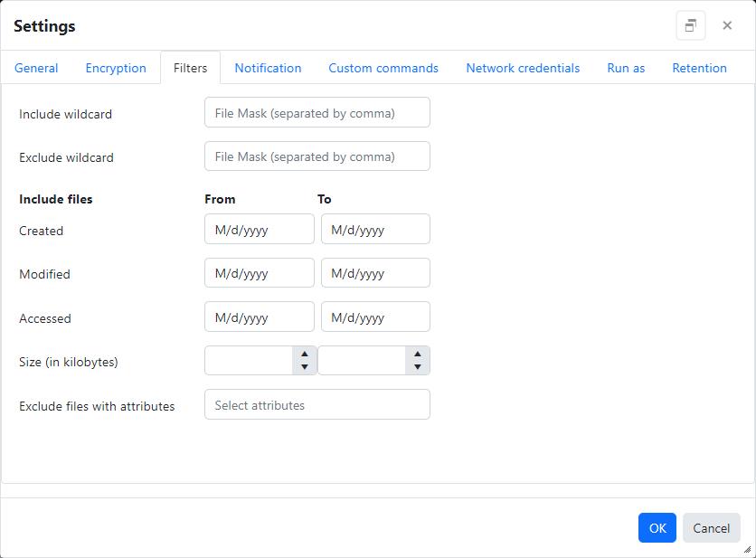
Task: Click the restore window icon in Settings header
Action: (690, 25)
